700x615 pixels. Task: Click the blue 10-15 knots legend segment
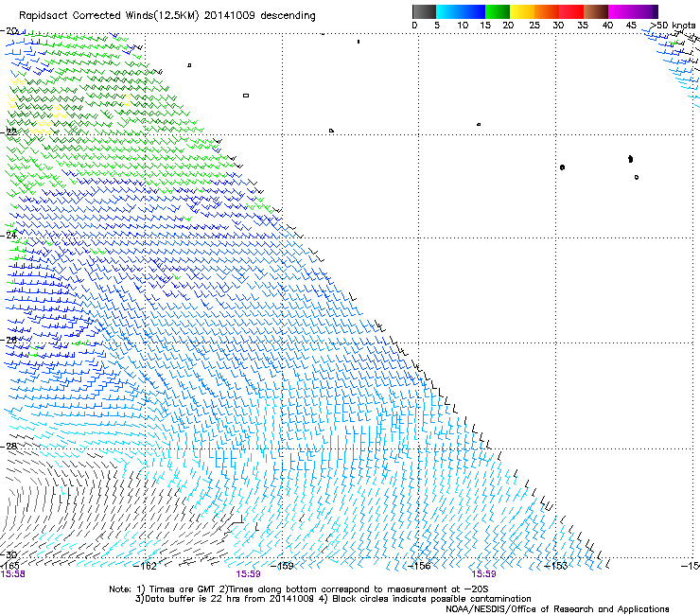pos(473,11)
